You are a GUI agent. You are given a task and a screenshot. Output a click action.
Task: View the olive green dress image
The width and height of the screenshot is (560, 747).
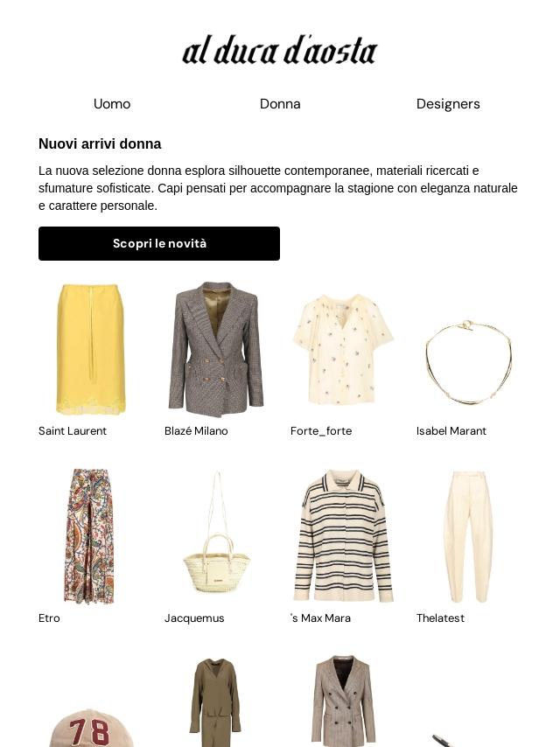216,702
